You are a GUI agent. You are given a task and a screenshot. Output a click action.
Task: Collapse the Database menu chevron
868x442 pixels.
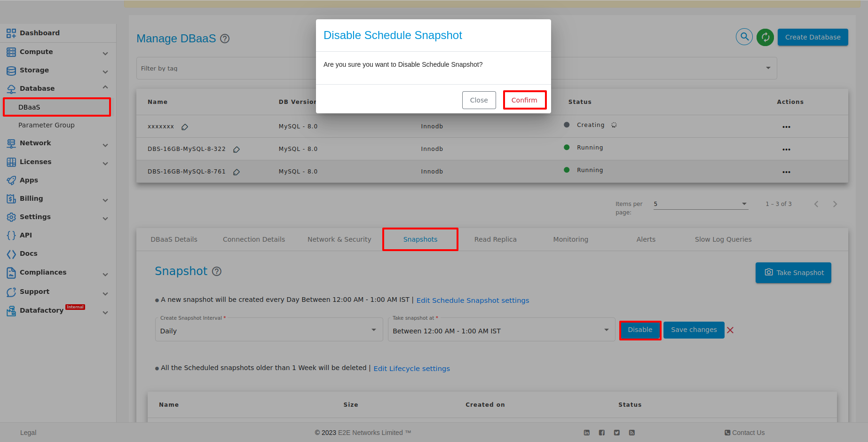pyautogui.click(x=105, y=87)
